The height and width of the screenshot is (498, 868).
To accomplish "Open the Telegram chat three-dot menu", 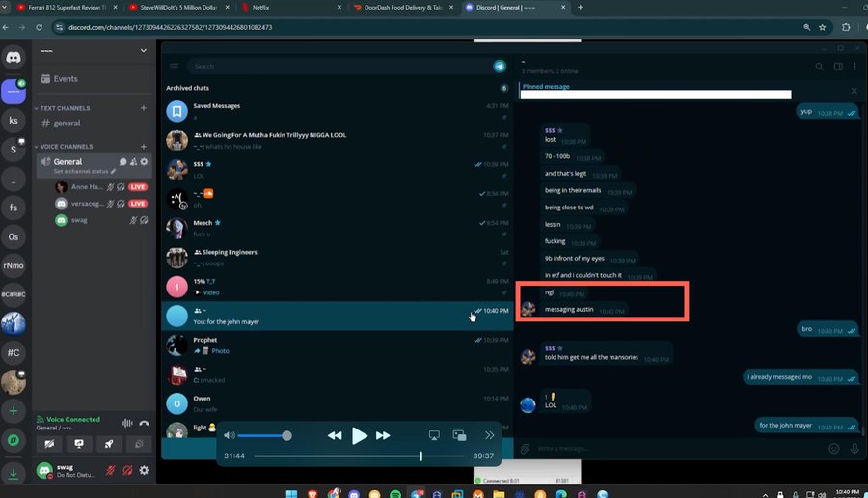I will (x=854, y=67).
